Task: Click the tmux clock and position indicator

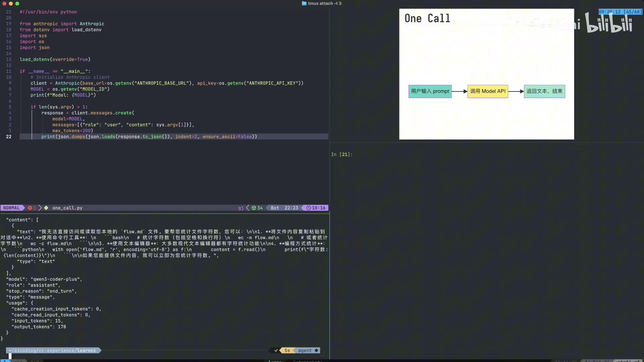Action: coord(620,12)
